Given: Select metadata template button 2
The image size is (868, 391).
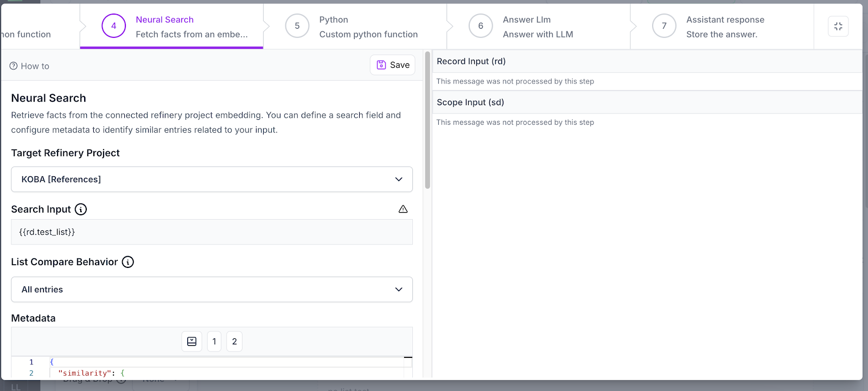Looking at the screenshot, I should click(x=234, y=342).
